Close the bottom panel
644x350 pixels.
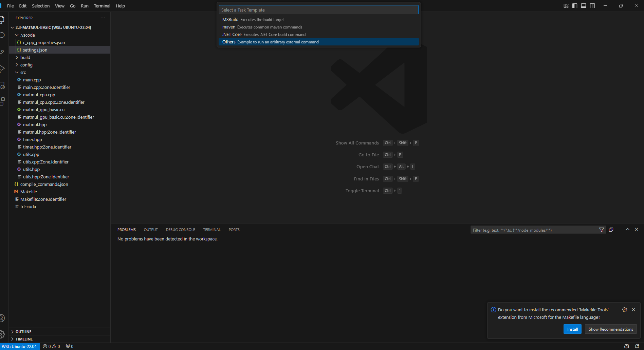pos(637,229)
